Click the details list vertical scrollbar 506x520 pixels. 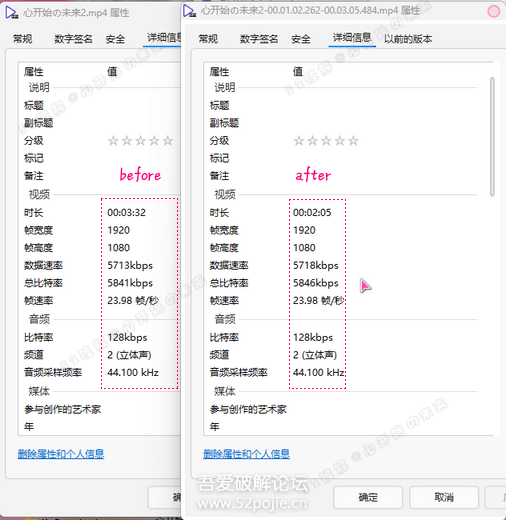pos(492,137)
